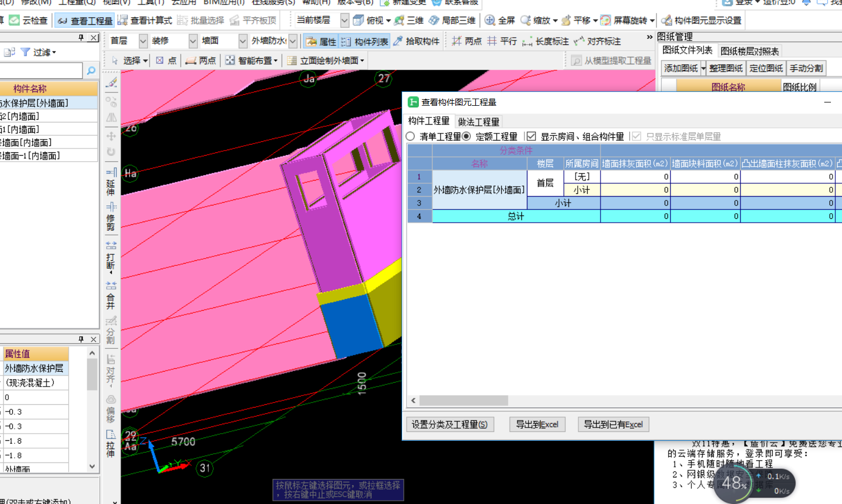
Task: Activate 全屏 full screen view
Action: pyautogui.click(x=500, y=20)
